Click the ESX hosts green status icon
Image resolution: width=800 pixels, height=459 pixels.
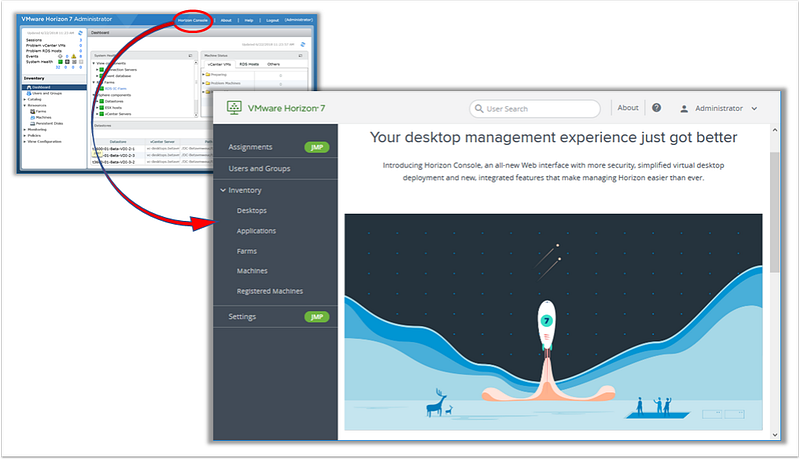102,107
